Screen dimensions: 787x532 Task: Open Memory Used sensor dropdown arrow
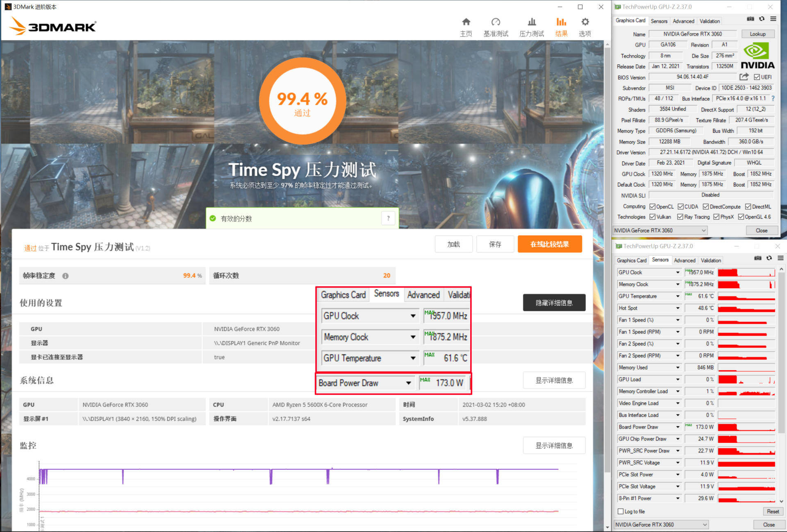coord(678,367)
